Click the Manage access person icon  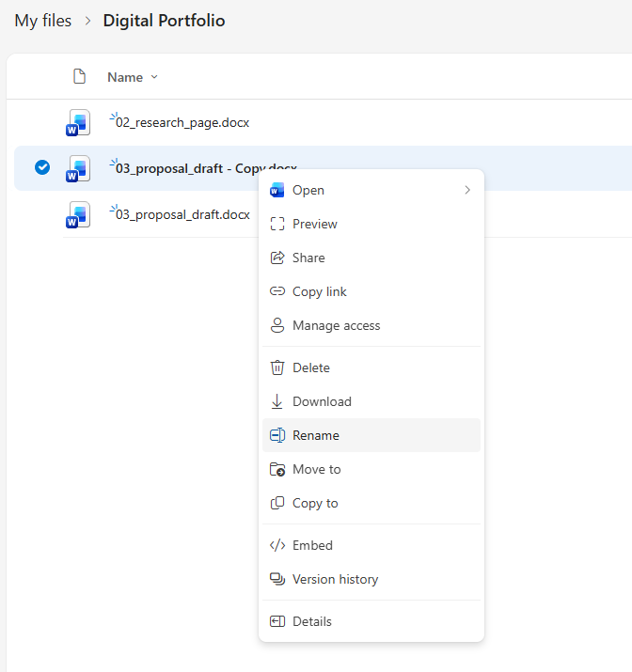(277, 325)
